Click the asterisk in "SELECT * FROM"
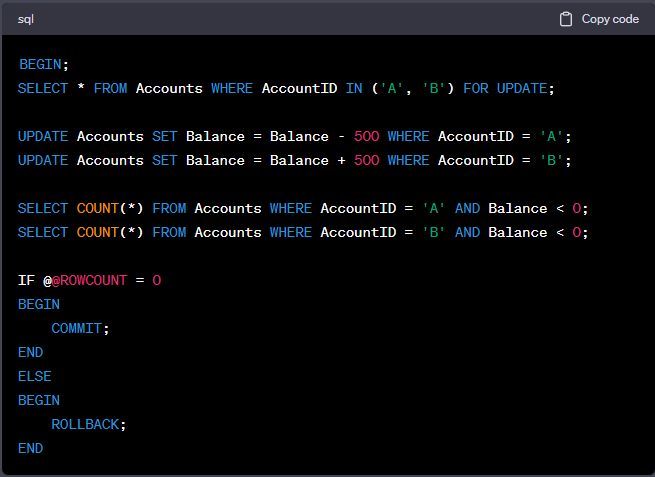655x477 pixels. pyautogui.click(x=81, y=88)
